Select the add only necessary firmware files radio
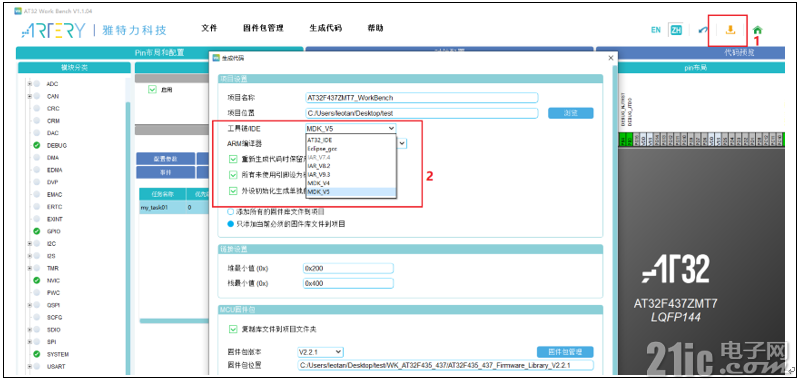Viewport: 800px width, 384px height. (231, 224)
